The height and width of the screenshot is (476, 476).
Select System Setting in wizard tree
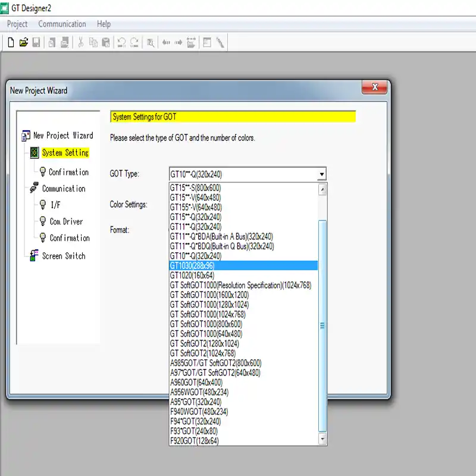pyautogui.click(x=65, y=153)
